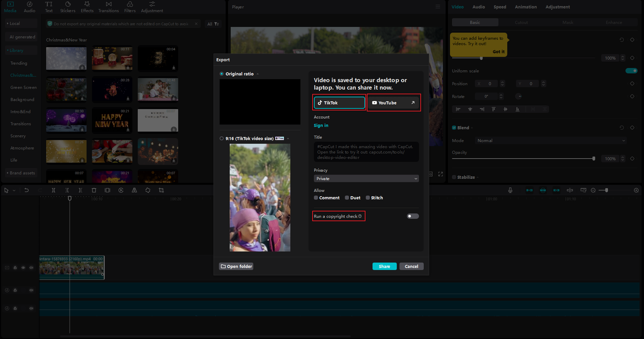Uncheck the Blend checkbox
The image size is (644, 339).
454,128
